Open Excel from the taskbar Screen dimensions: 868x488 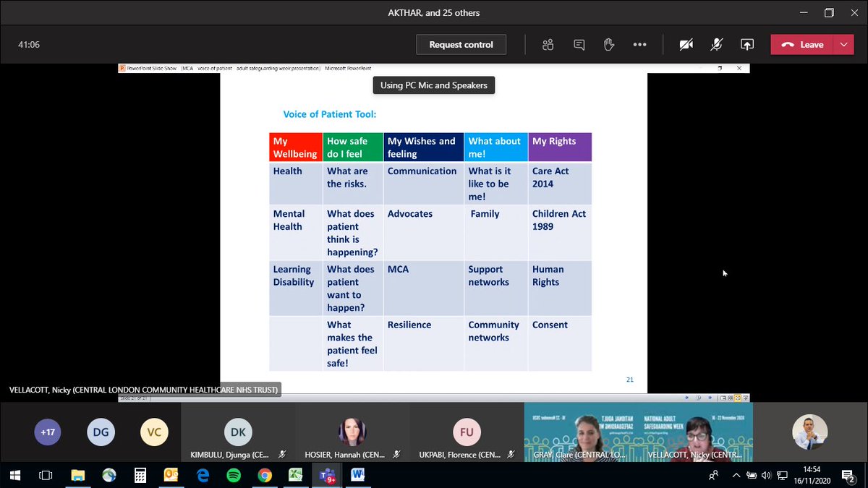296,475
